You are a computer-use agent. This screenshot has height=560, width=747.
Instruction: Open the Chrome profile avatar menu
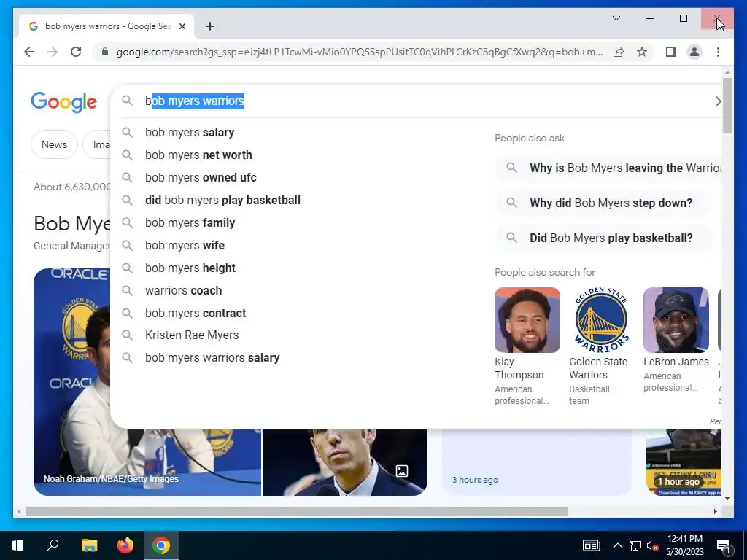[694, 52]
